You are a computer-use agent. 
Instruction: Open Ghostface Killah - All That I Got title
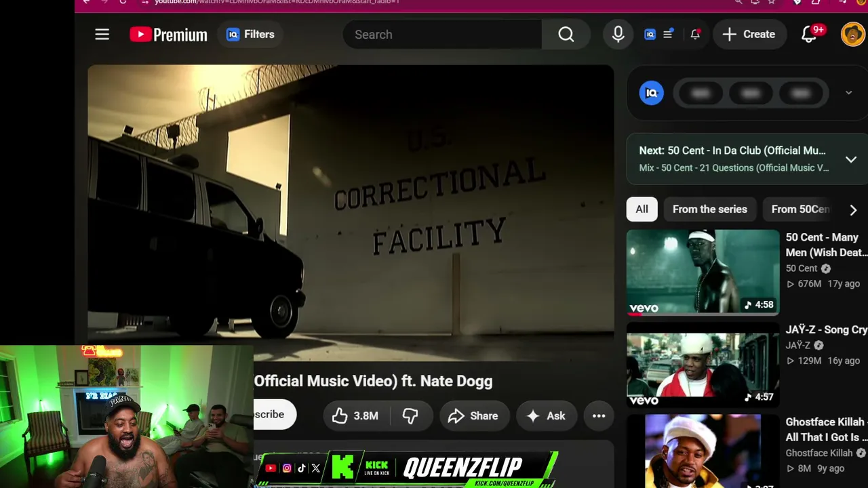click(827, 430)
